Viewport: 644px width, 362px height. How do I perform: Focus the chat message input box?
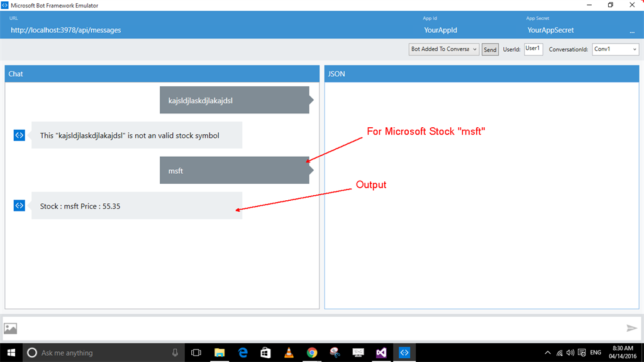pos(321,328)
